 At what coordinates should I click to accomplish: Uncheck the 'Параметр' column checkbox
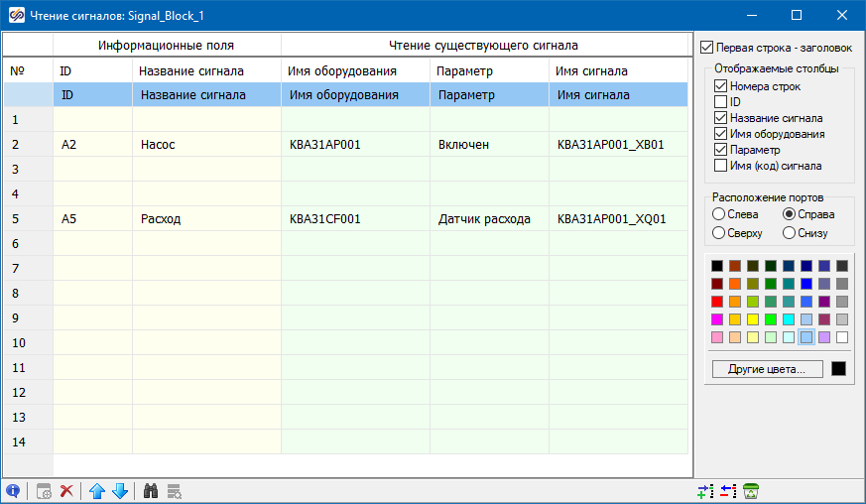[721, 150]
